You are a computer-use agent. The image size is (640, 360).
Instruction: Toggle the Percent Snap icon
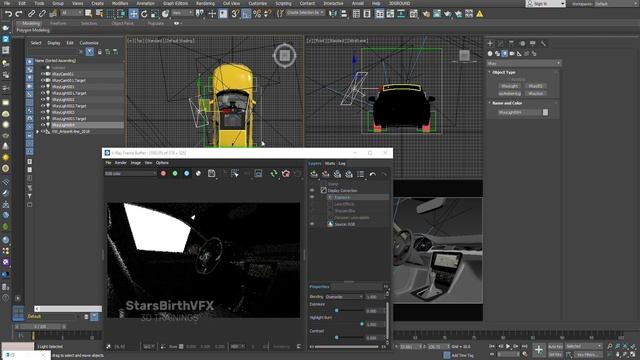[x=257, y=14]
